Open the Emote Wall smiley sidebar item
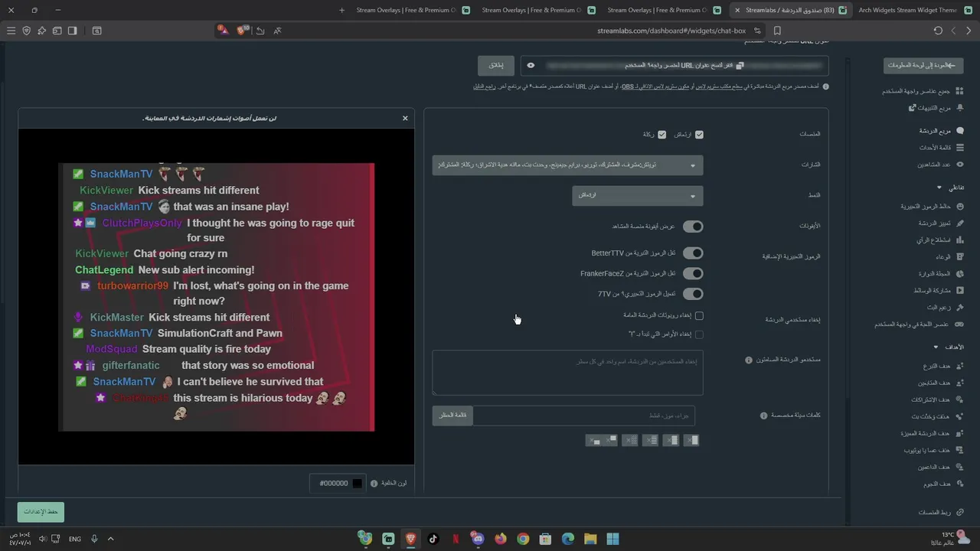Viewport: 980px width, 551px height. pos(932,207)
